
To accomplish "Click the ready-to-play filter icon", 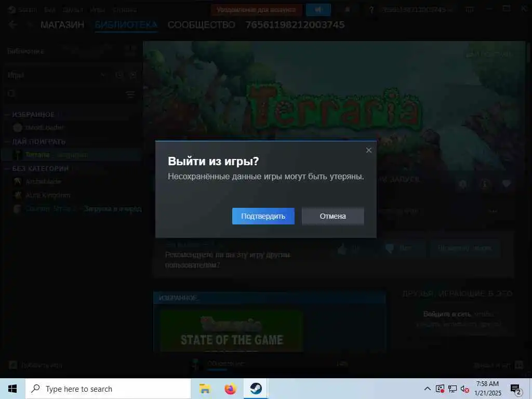I will tap(133, 75).
